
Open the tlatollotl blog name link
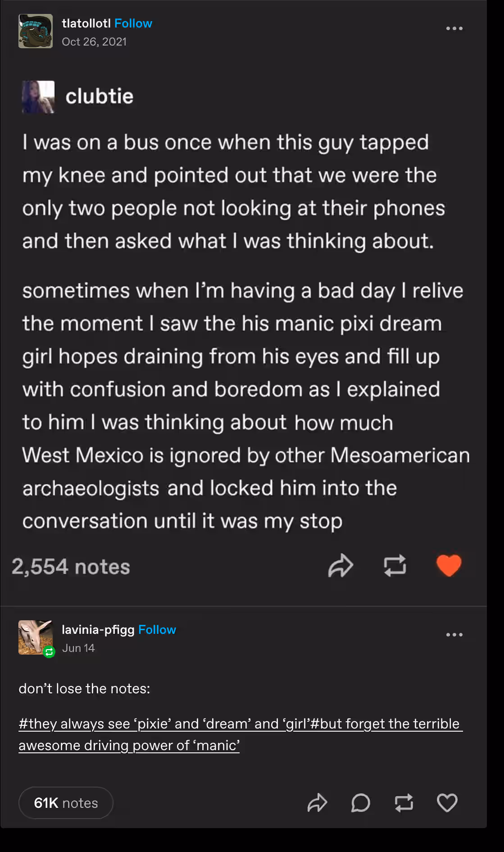(86, 23)
